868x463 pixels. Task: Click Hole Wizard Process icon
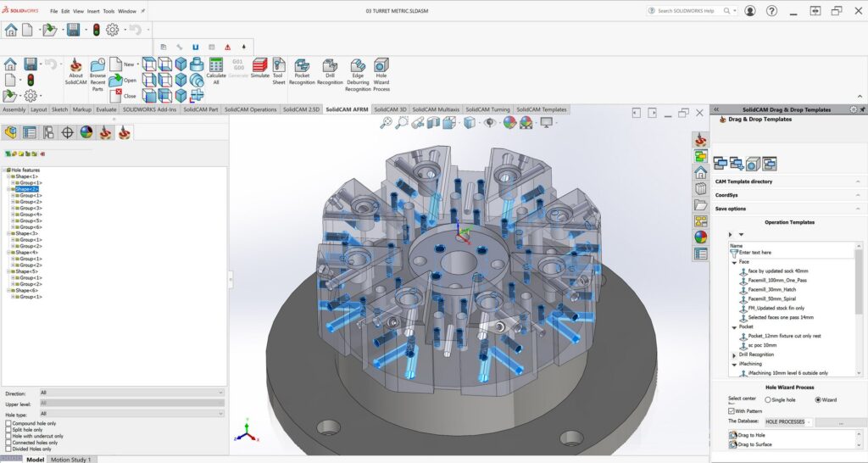pos(381,73)
